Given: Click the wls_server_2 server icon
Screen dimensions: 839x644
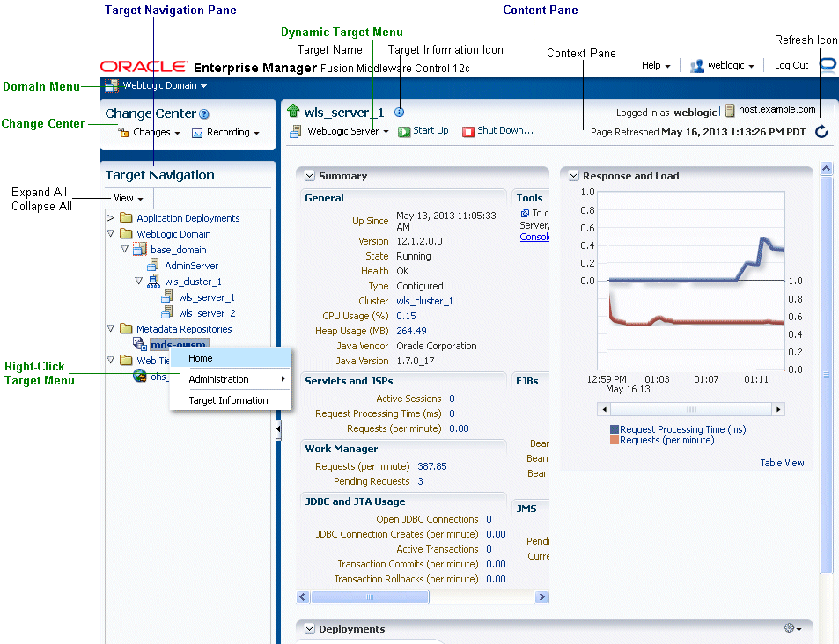Looking at the screenshot, I should pyautogui.click(x=167, y=311).
